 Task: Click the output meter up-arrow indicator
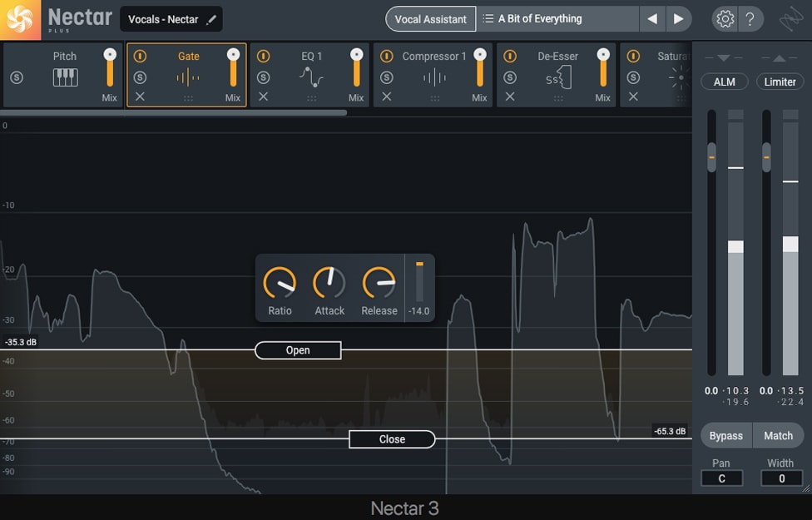pos(779,58)
